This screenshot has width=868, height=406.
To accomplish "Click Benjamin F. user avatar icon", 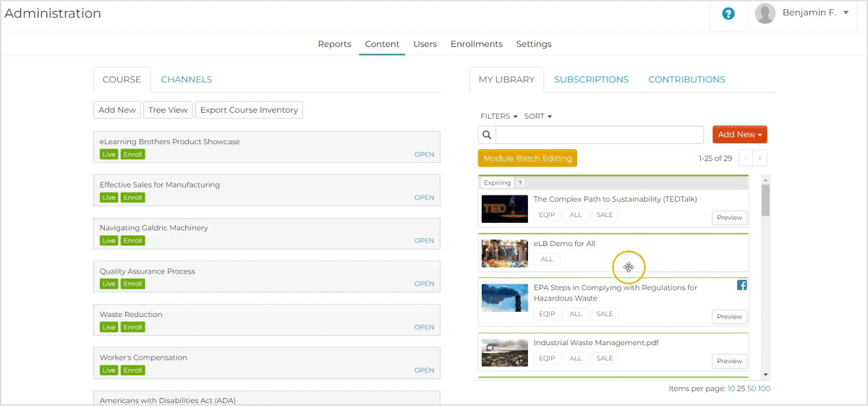I will tap(765, 13).
